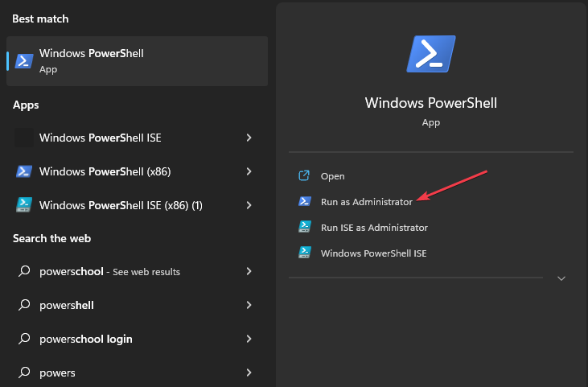
Task: Expand powershell web suggestion chevron
Action: tap(249, 305)
